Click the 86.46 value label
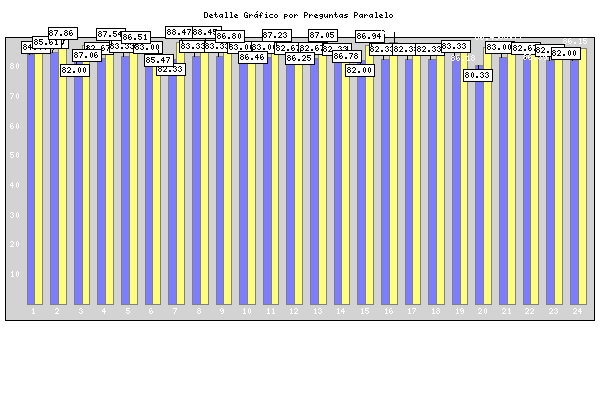 253,57
